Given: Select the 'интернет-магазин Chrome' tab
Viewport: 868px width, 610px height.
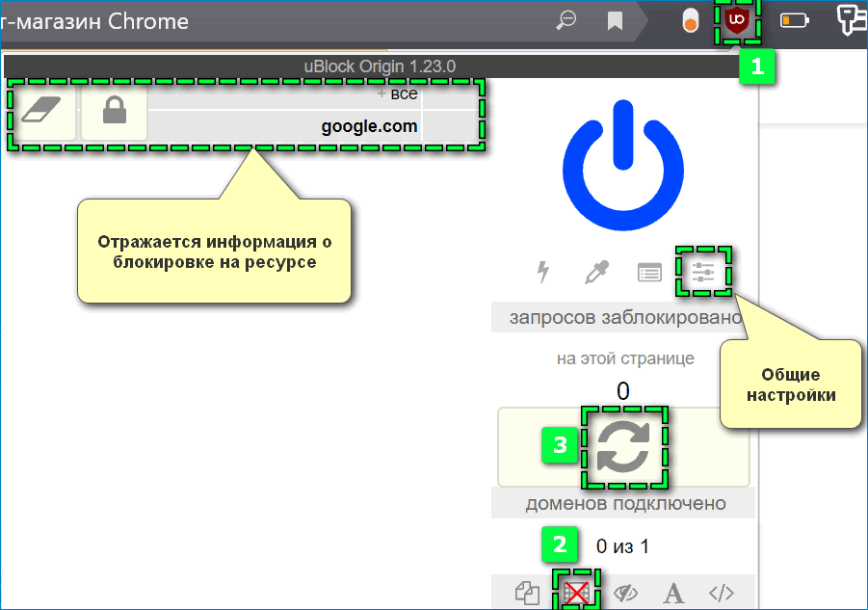Looking at the screenshot, I should pos(96,21).
